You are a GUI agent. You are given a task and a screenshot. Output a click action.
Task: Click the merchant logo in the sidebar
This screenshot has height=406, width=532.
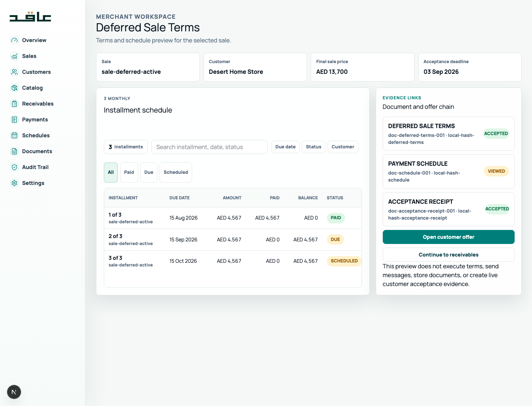click(x=30, y=17)
